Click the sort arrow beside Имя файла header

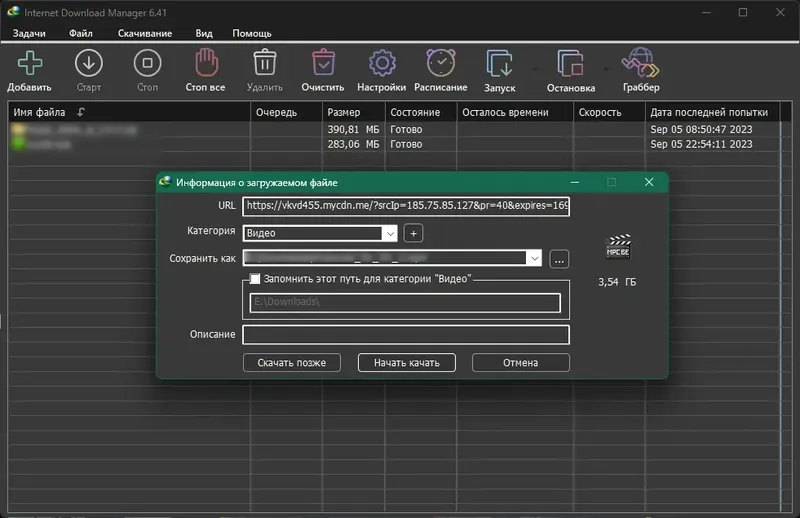pyautogui.click(x=81, y=112)
